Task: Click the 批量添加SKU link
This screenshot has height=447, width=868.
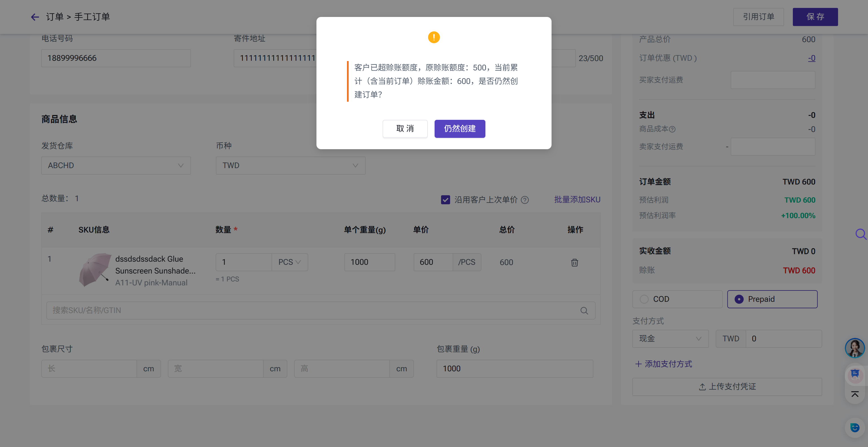Action: 577,200
